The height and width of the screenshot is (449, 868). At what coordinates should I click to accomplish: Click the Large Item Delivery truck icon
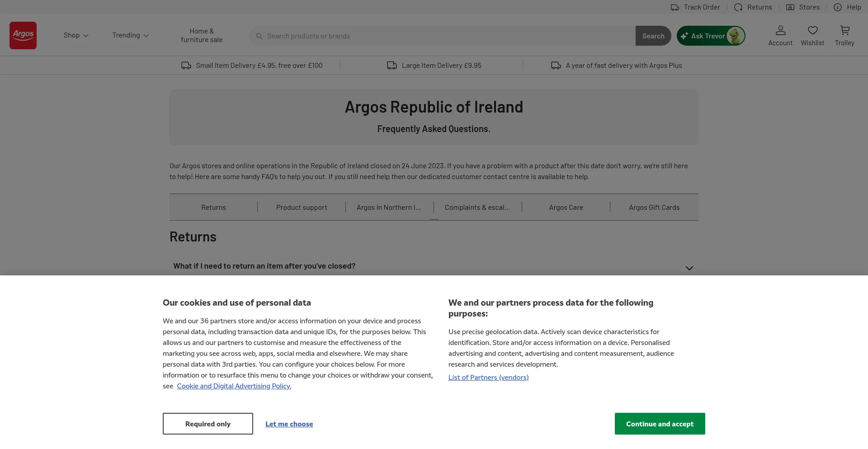tap(392, 66)
